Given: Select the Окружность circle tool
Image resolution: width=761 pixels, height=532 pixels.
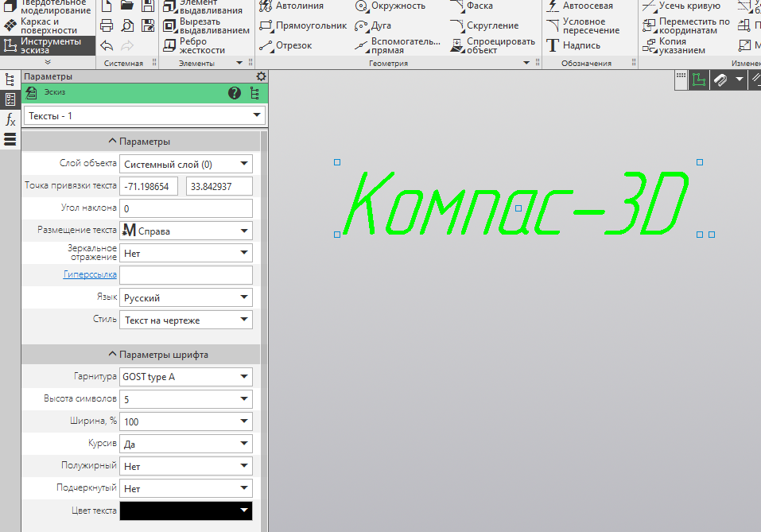Looking at the screenshot, I should (390, 6).
